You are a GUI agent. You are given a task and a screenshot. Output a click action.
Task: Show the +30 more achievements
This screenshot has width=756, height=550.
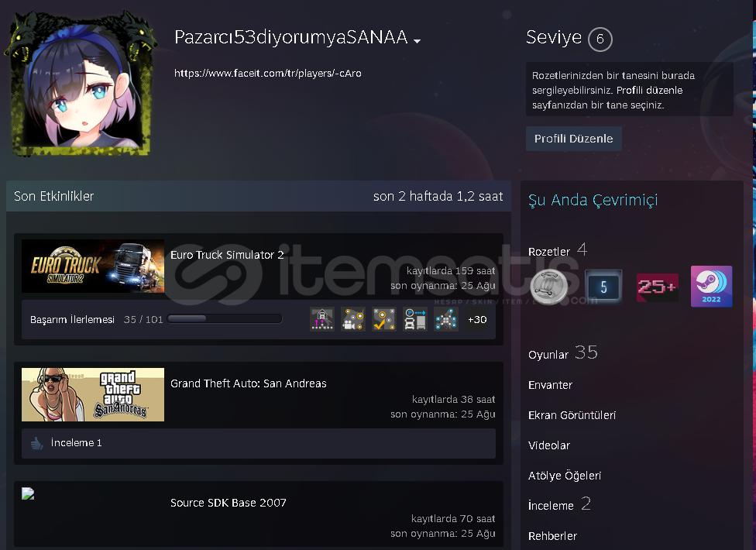(x=477, y=319)
